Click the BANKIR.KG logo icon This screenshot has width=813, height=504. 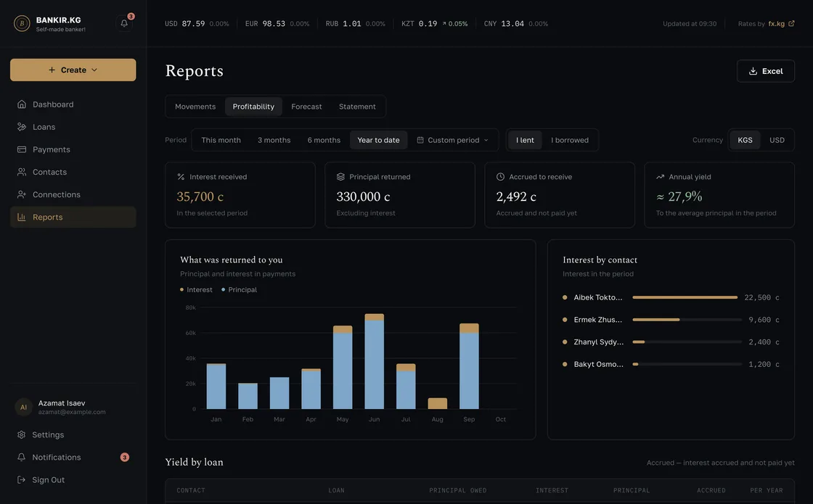click(x=22, y=23)
